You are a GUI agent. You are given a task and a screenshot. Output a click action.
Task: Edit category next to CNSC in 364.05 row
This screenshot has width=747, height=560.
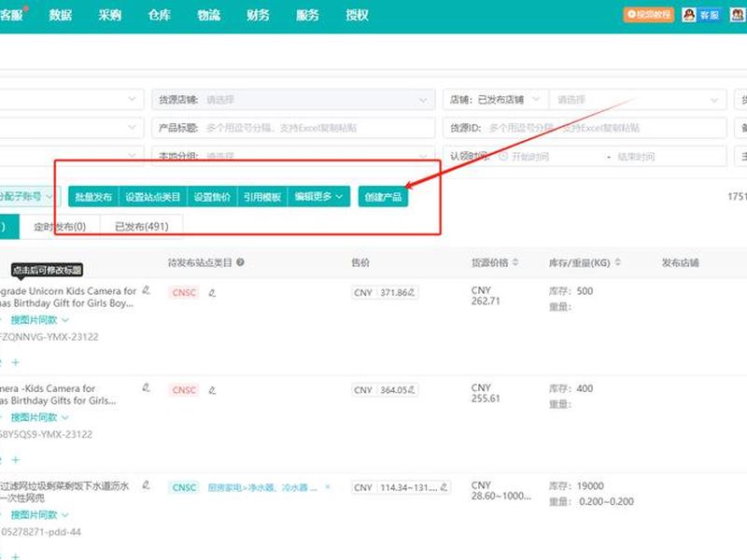click(212, 390)
